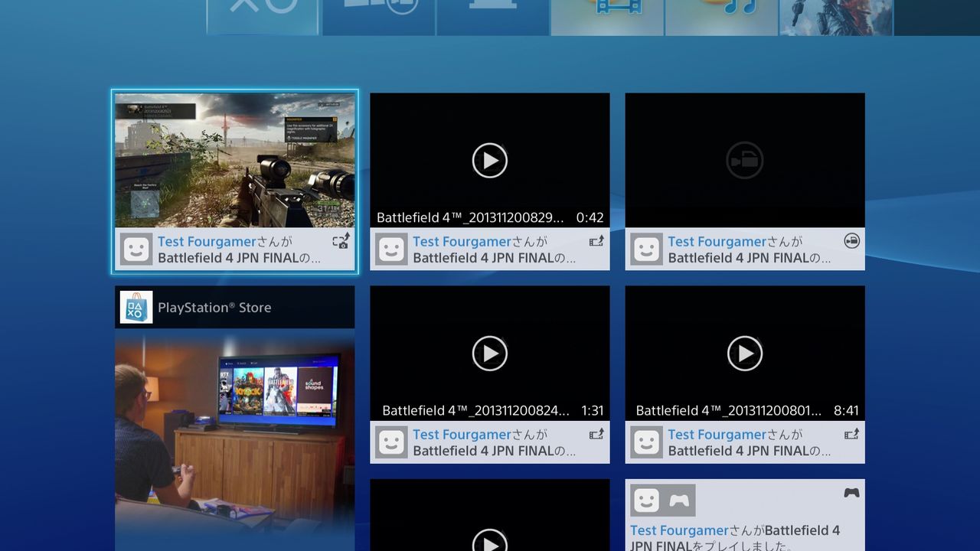
Task: Open Test Fourgamer's name on the played-game card
Action: [x=679, y=530]
